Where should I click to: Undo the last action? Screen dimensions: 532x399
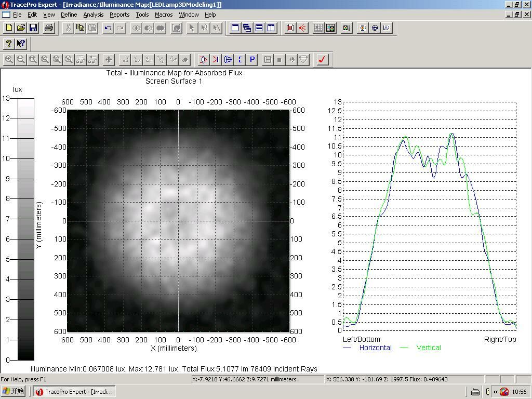(x=108, y=28)
